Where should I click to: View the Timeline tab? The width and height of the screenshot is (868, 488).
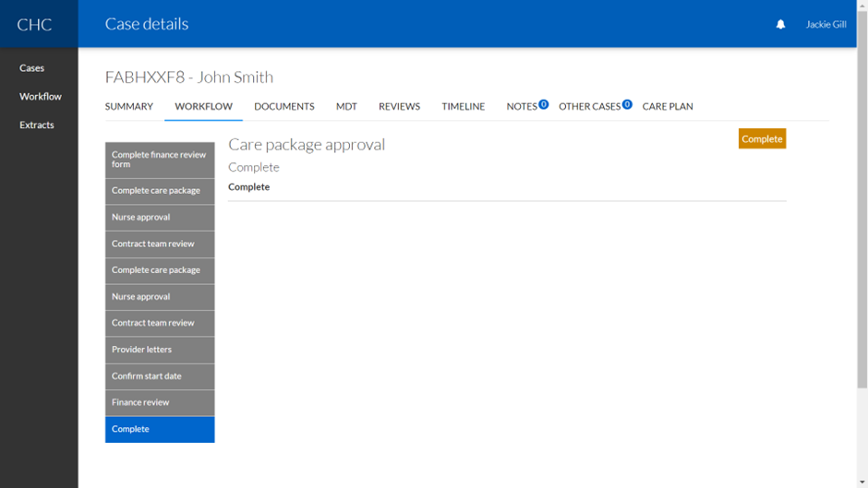pyautogui.click(x=463, y=107)
